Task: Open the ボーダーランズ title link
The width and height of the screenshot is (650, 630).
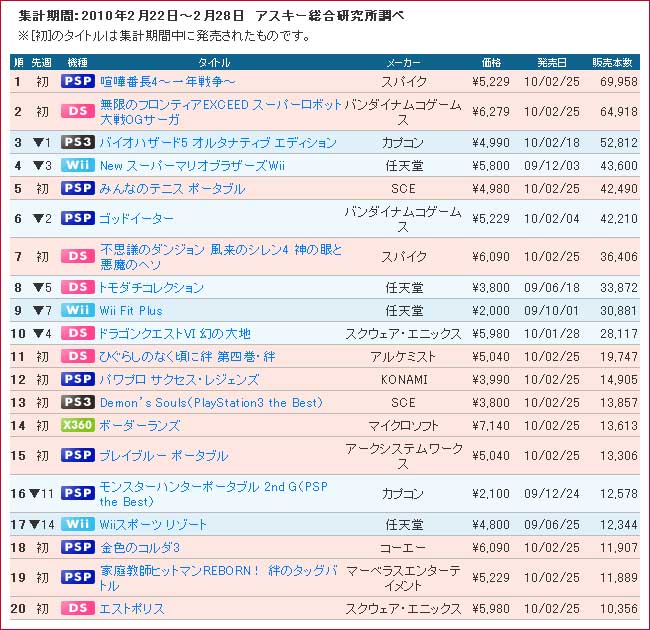Action: pyautogui.click(x=140, y=425)
